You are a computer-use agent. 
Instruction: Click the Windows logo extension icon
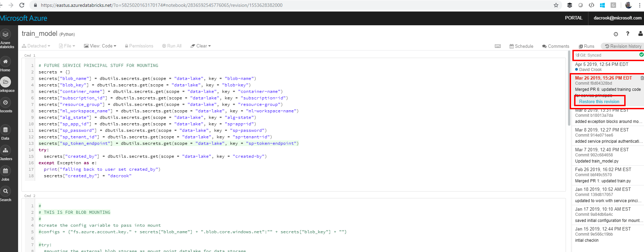point(602,5)
